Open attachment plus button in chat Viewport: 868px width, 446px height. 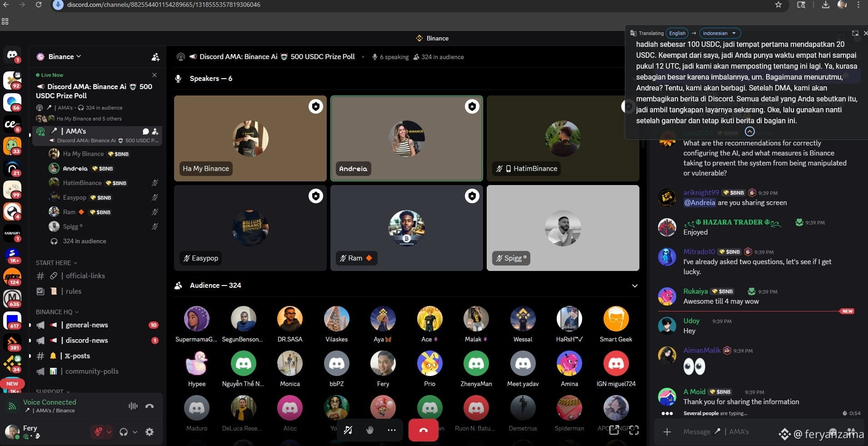667,432
